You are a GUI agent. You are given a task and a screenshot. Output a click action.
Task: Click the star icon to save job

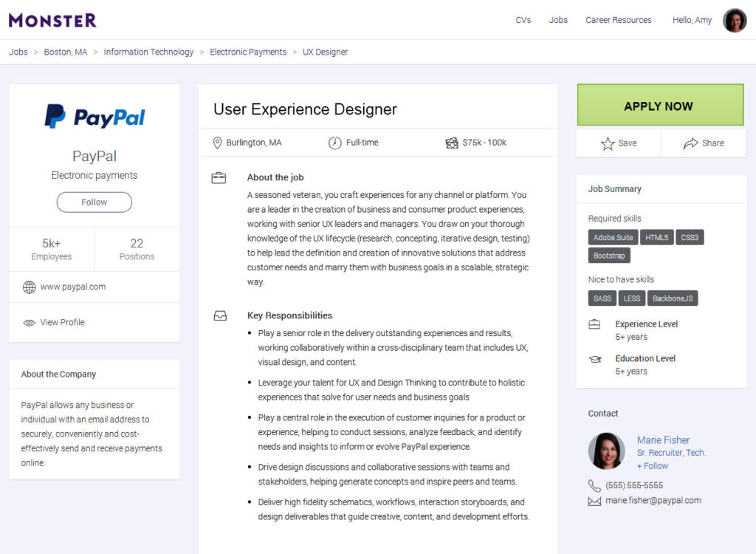(608, 143)
